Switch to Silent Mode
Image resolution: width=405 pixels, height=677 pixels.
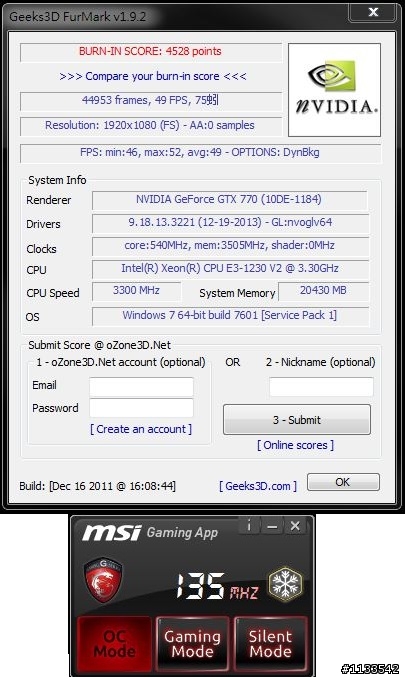pos(270,643)
